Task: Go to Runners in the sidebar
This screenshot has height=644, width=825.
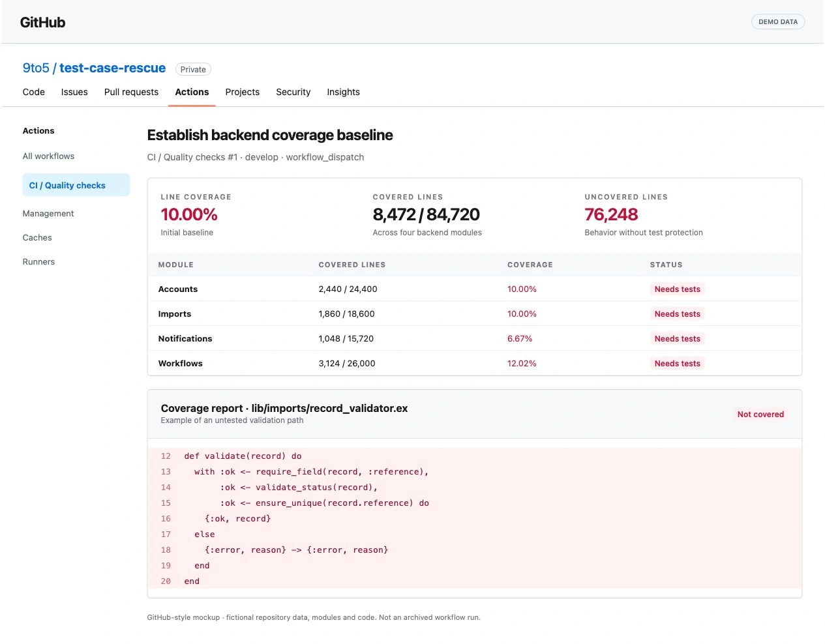Action: point(38,261)
